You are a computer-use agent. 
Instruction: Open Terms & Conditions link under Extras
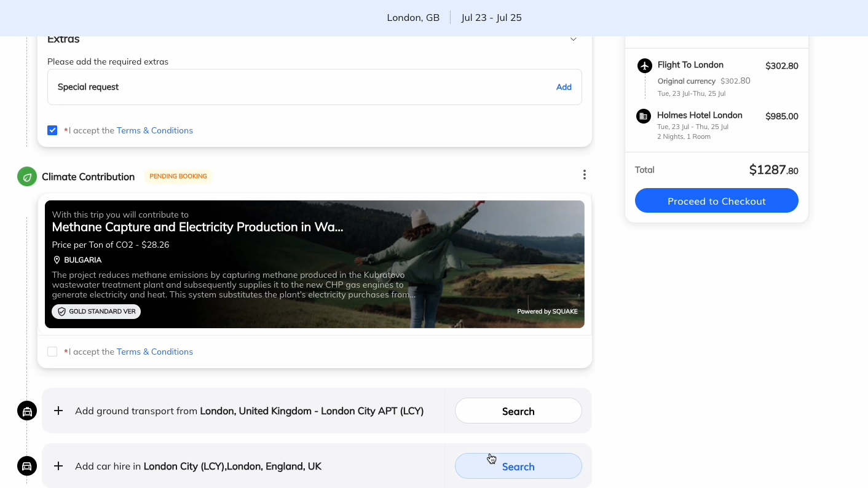(154, 130)
